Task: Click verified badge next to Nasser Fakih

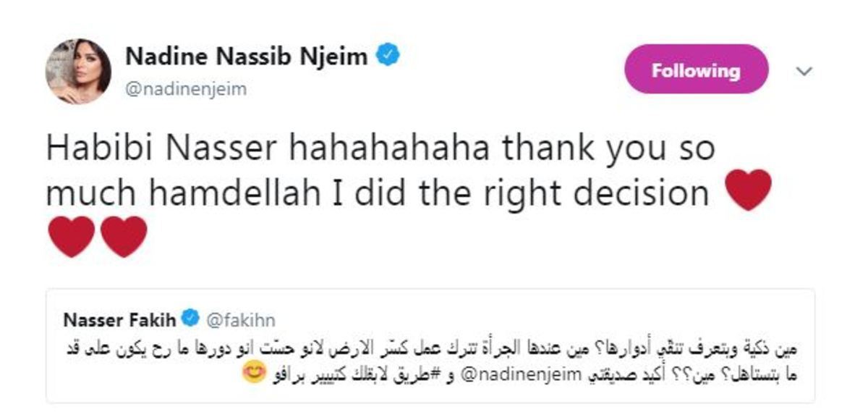Action: 190,319
